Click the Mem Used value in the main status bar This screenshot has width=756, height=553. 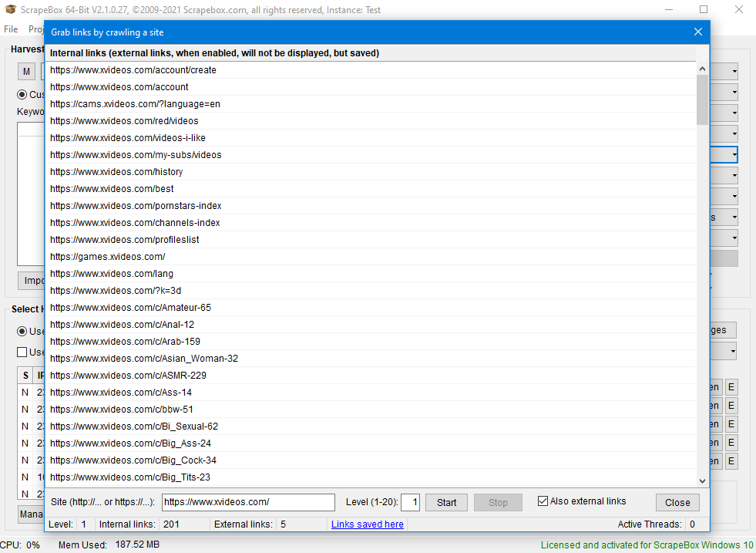(137, 545)
